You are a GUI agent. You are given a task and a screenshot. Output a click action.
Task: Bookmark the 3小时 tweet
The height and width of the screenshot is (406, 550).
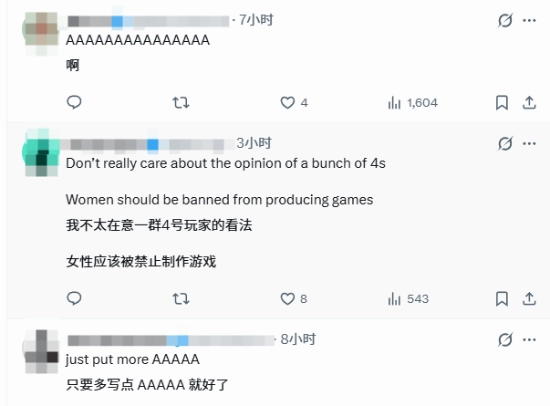click(x=502, y=299)
